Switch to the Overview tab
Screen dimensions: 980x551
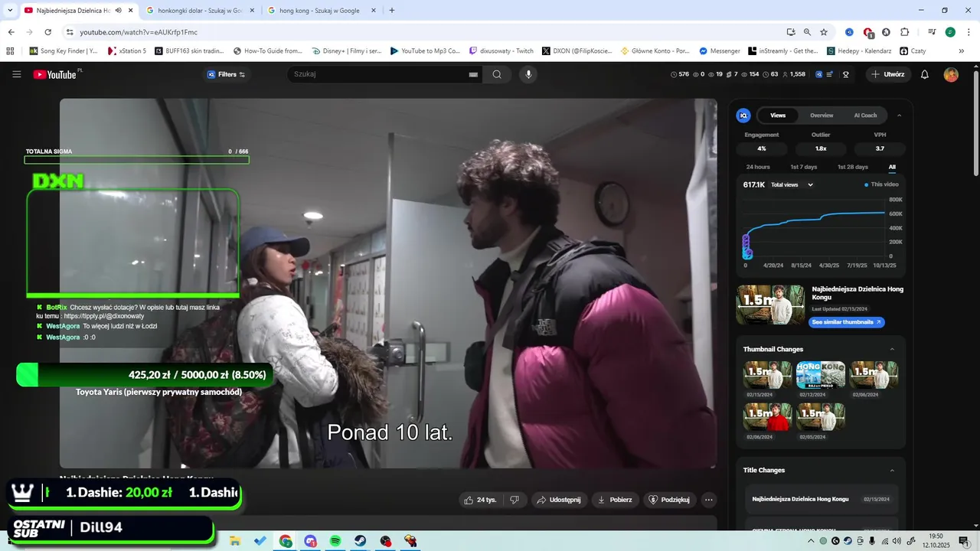pos(822,116)
